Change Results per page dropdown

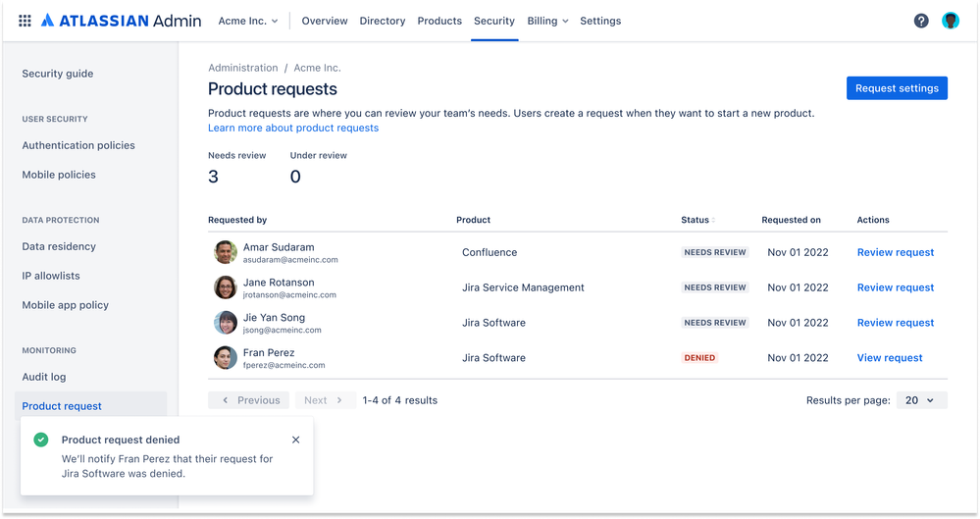[x=921, y=400]
